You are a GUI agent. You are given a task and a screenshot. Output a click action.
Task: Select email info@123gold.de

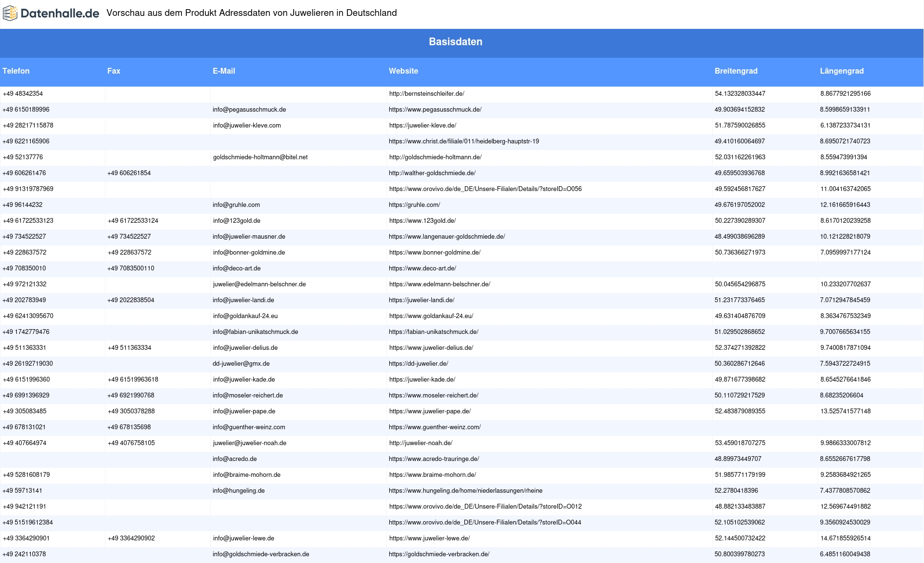pyautogui.click(x=237, y=221)
